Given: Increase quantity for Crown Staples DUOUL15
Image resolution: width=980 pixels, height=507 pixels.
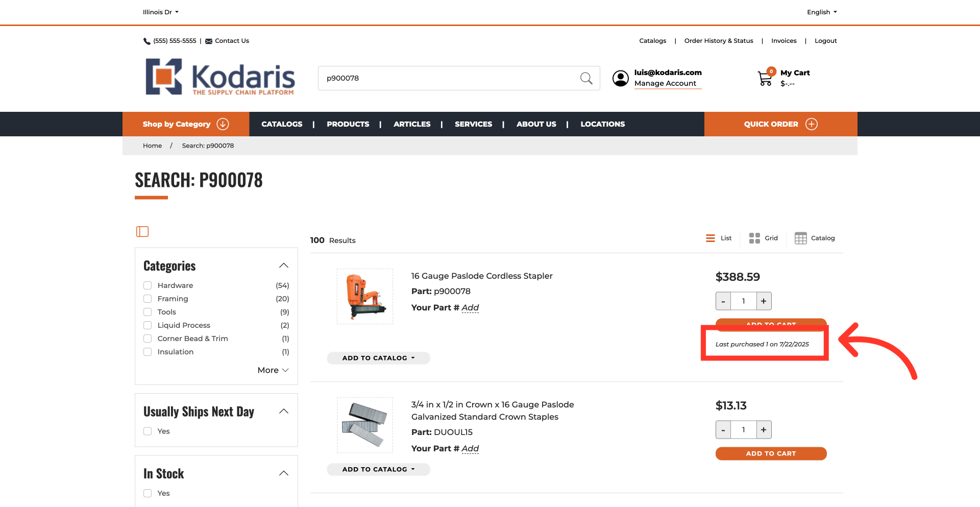Looking at the screenshot, I should [764, 430].
